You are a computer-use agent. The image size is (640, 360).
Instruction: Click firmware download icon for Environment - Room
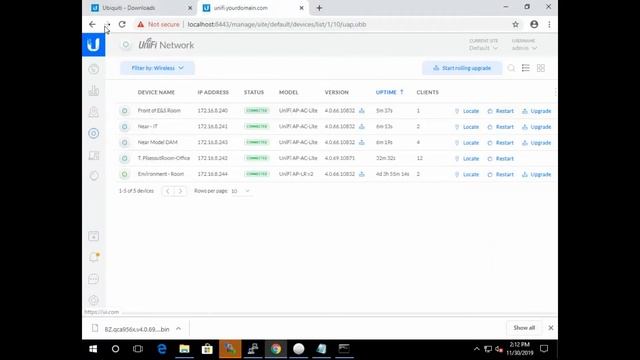coord(362,174)
